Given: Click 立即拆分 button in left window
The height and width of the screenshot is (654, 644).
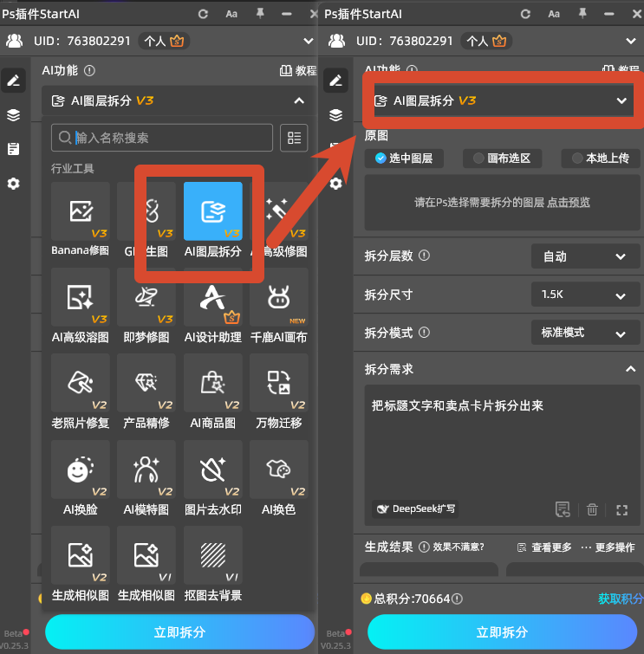Looking at the screenshot, I should click(179, 631).
